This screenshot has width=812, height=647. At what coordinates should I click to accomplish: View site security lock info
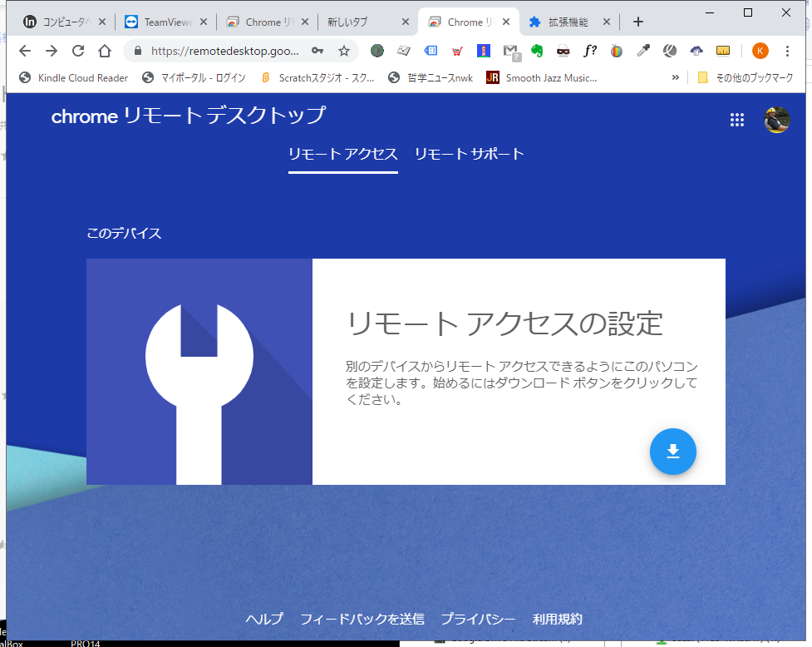coord(138,51)
